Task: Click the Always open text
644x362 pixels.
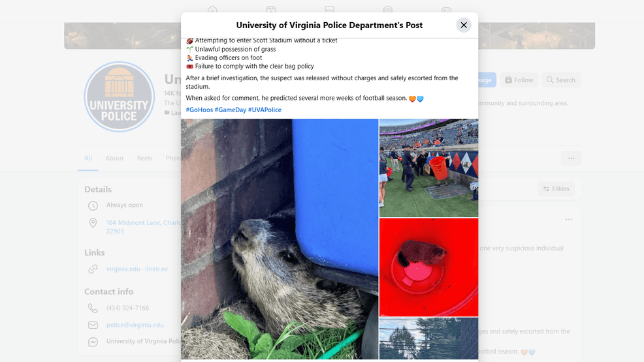Action: 125,205
